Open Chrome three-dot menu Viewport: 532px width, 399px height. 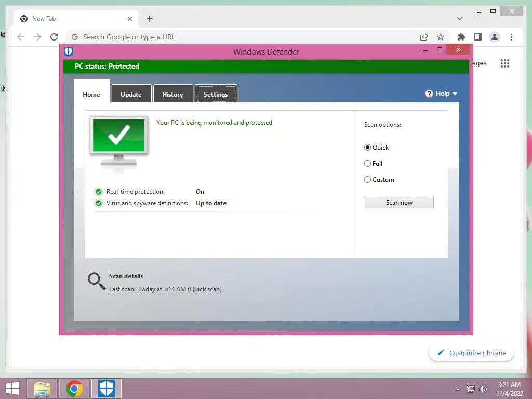(511, 37)
